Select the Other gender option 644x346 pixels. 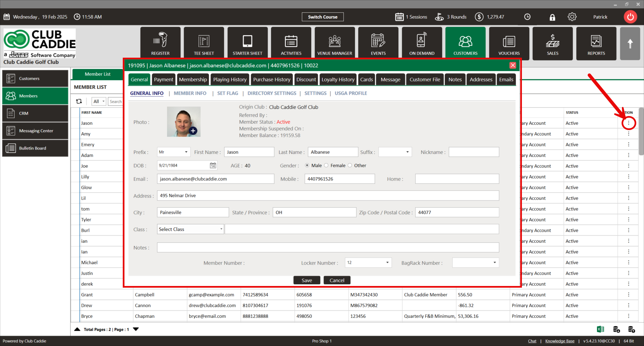350,165
